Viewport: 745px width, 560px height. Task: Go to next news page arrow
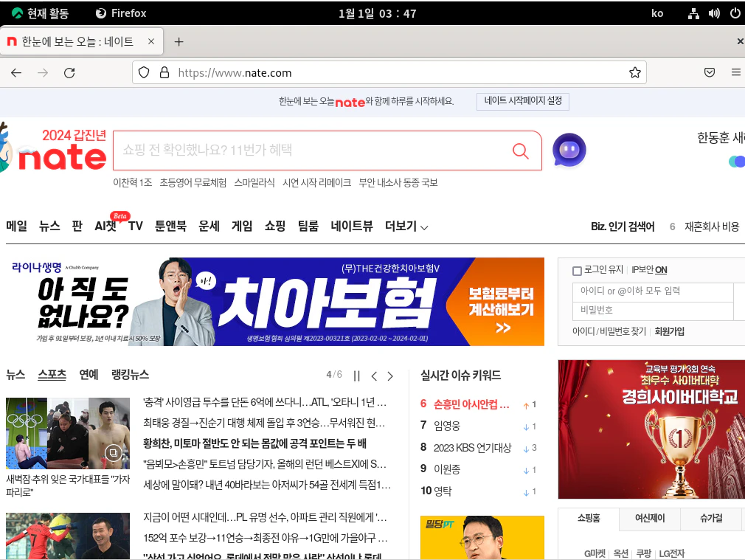[x=390, y=376]
